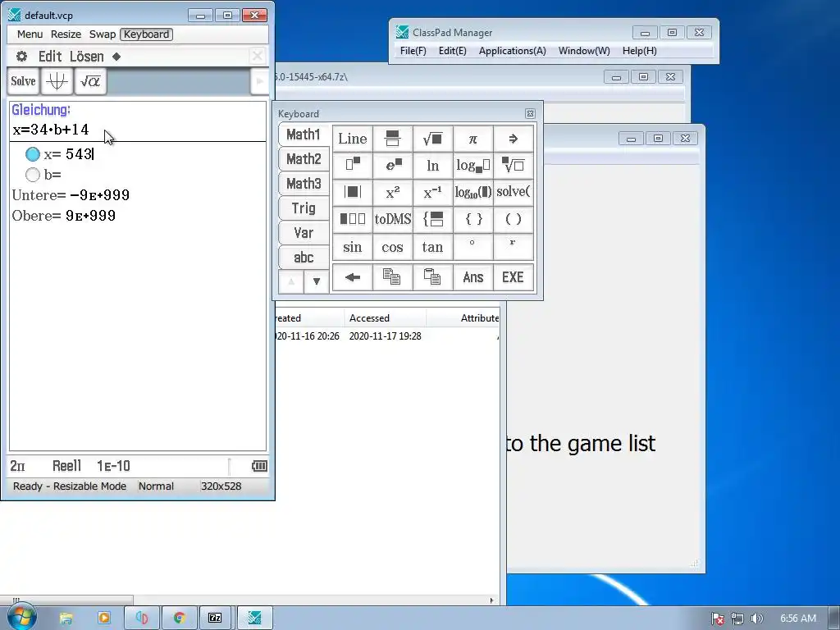
Task: Insert the square root key
Action: (x=433, y=139)
